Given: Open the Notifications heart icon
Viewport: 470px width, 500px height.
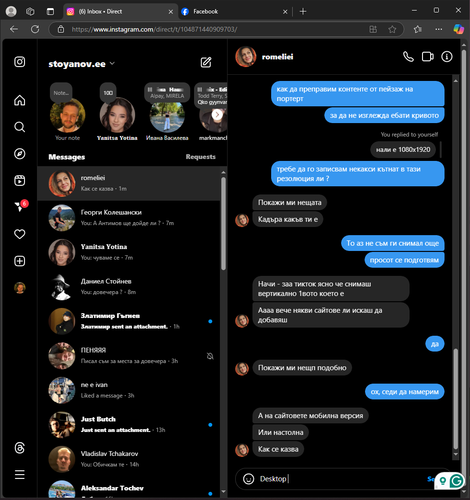Looking at the screenshot, I should (x=20, y=234).
